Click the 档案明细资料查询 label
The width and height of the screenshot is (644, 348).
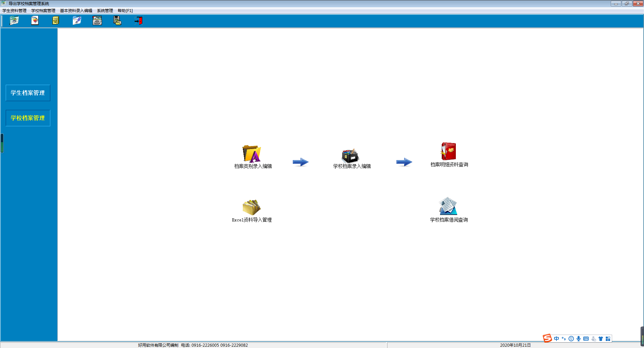449,164
